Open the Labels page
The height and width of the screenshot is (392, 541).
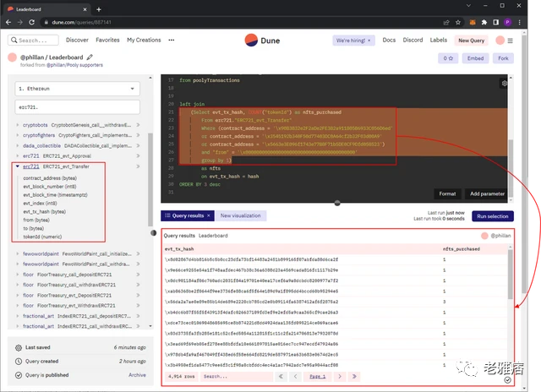point(438,40)
